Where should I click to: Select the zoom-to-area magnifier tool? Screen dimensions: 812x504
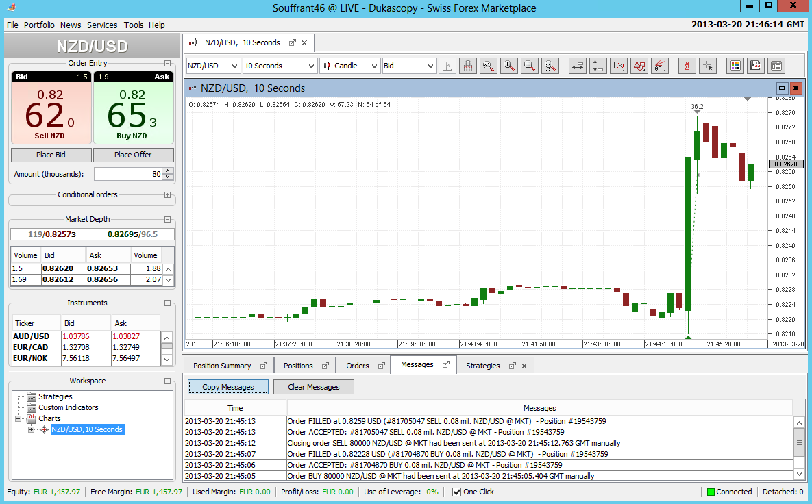(550, 66)
